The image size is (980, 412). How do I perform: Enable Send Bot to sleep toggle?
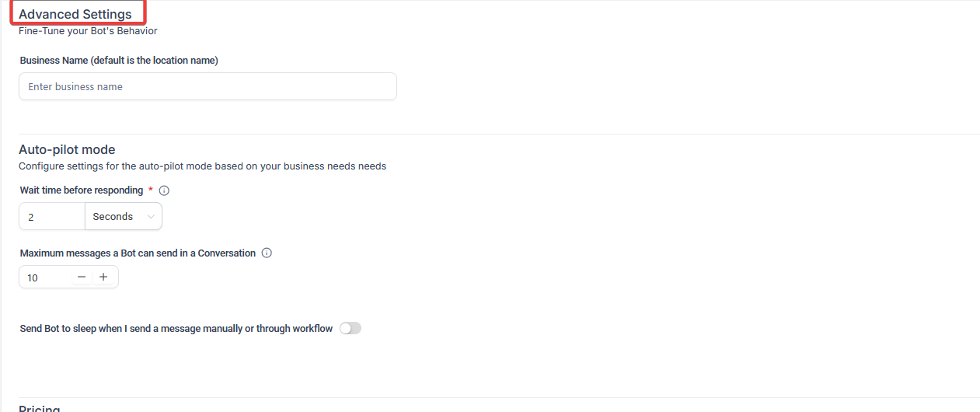(350, 329)
